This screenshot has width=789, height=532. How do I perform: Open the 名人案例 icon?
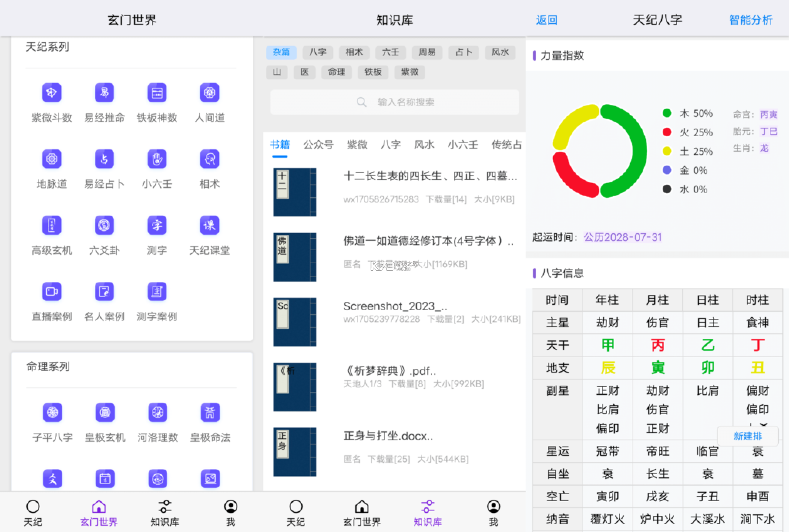point(104,291)
